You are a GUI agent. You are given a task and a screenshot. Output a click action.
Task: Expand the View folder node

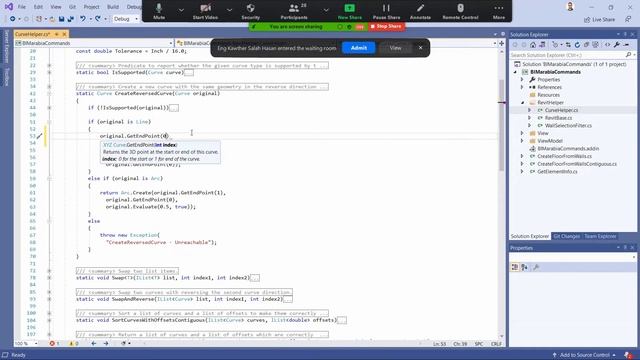[522, 133]
